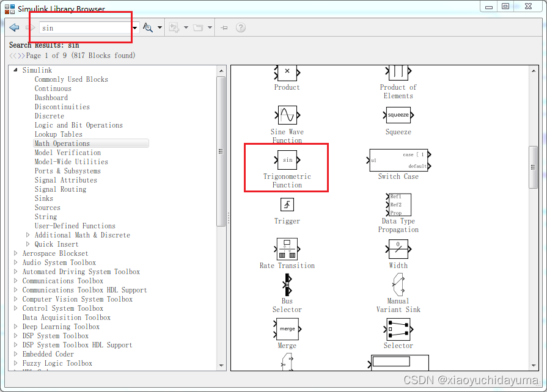547x392 pixels.
Task: Select the Squeeze block icon
Action: pos(398,115)
